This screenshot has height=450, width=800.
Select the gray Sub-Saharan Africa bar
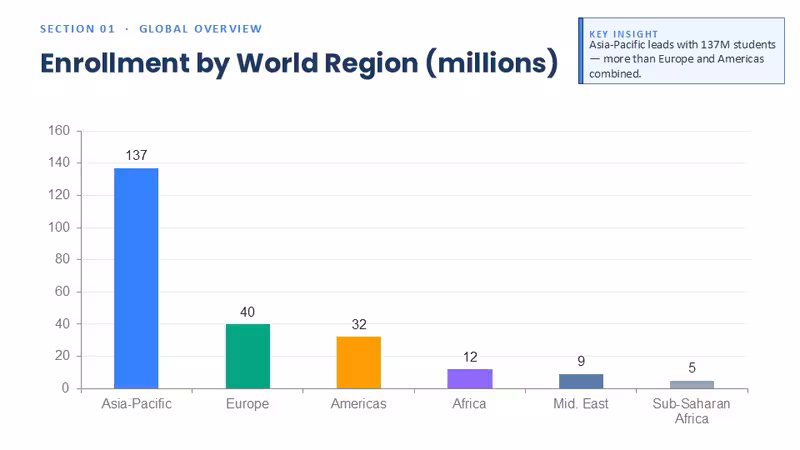[692, 385]
